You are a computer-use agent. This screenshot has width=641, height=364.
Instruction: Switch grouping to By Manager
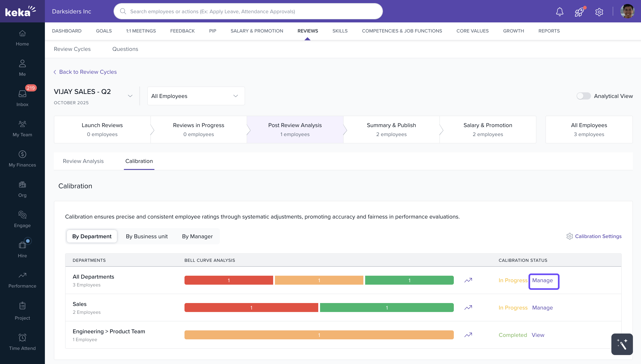click(x=197, y=236)
